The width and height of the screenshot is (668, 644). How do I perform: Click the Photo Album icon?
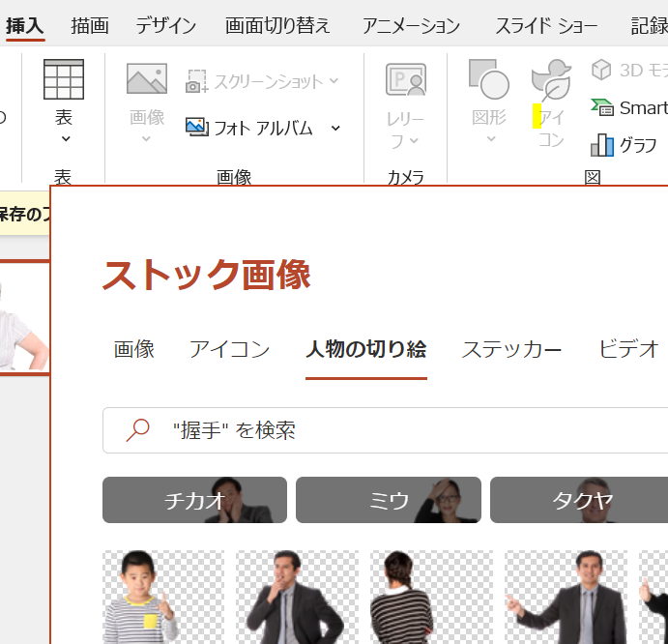[x=196, y=127]
